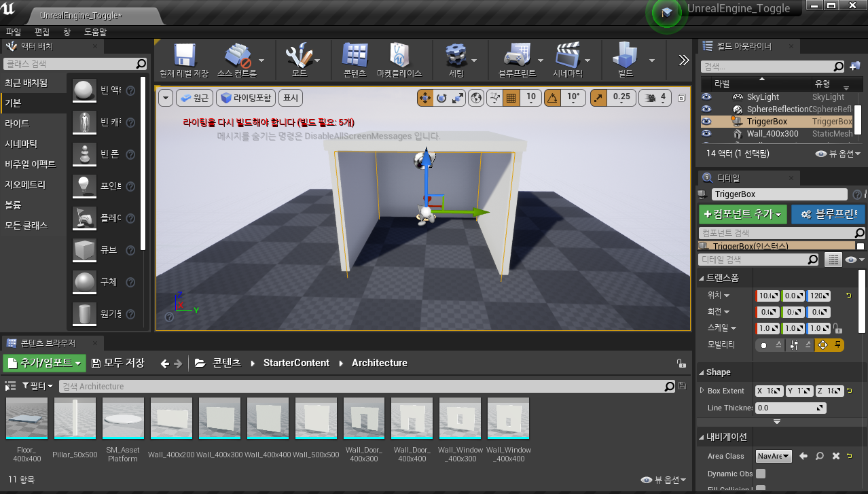
Task: Click the Show (표시) viewport button
Action: (x=291, y=98)
